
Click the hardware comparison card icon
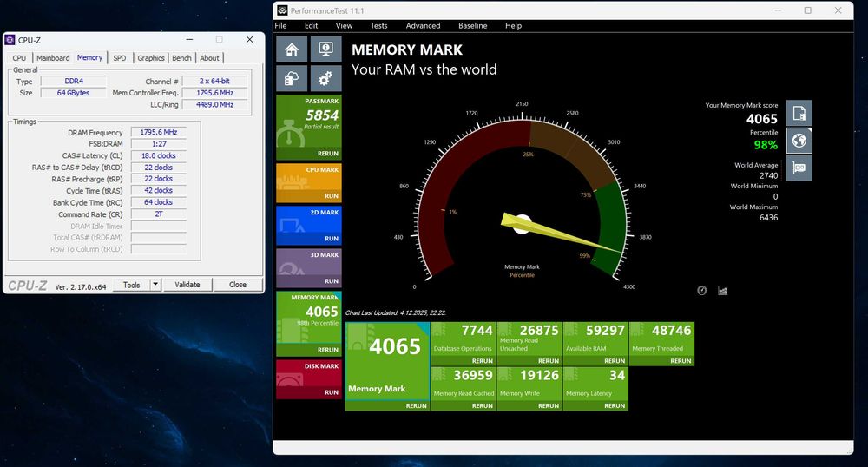[x=799, y=168]
